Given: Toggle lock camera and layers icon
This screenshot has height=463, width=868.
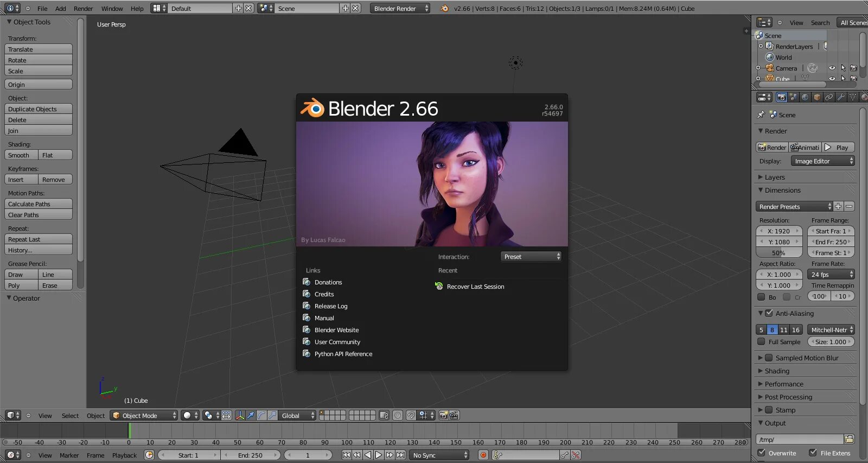Looking at the screenshot, I should pyautogui.click(x=384, y=415).
